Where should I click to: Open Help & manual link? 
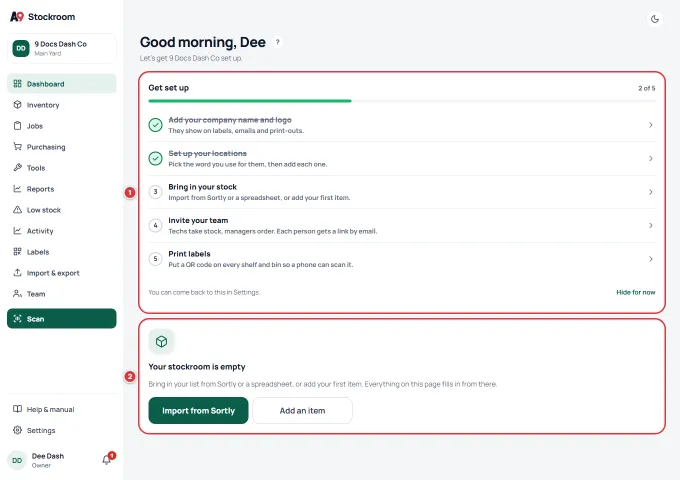click(x=62, y=409)
